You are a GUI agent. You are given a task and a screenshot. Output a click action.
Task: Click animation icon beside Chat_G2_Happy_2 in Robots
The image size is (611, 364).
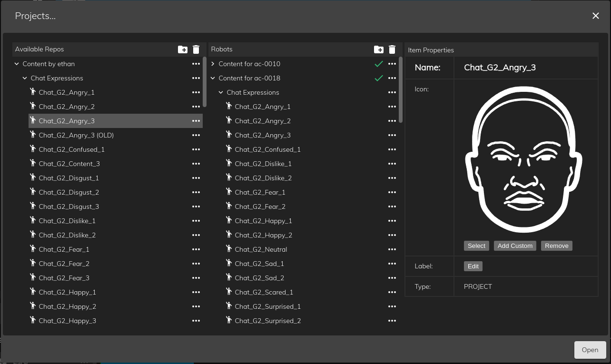[x=229, y=235]
